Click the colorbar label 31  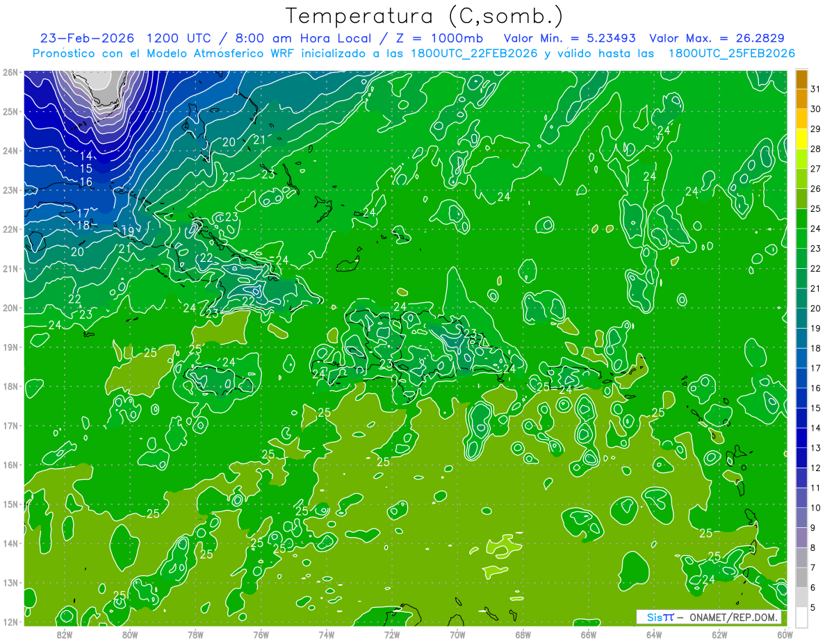[816, 89]
